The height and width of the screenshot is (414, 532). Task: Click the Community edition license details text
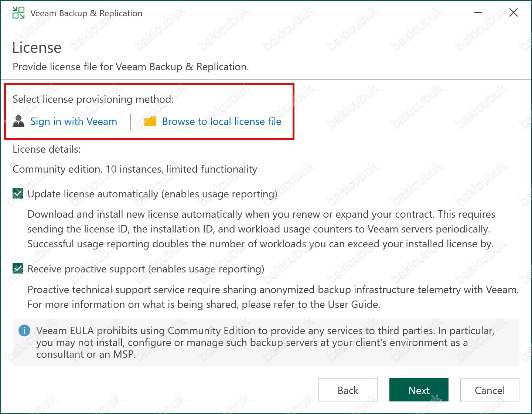click(x=135, y=169)
